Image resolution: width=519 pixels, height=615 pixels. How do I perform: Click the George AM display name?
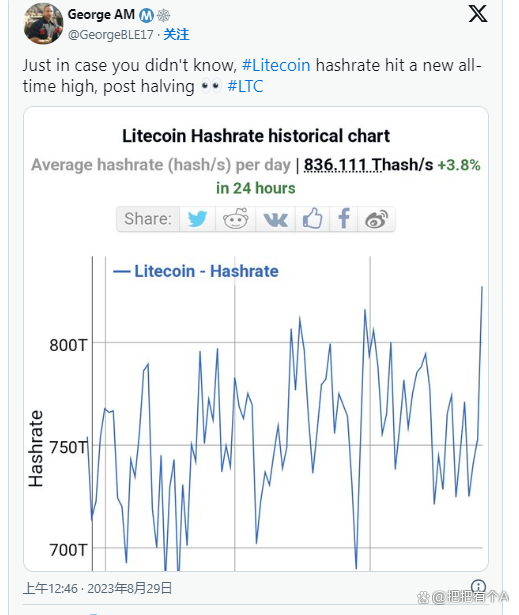click(x=101, y=15)
